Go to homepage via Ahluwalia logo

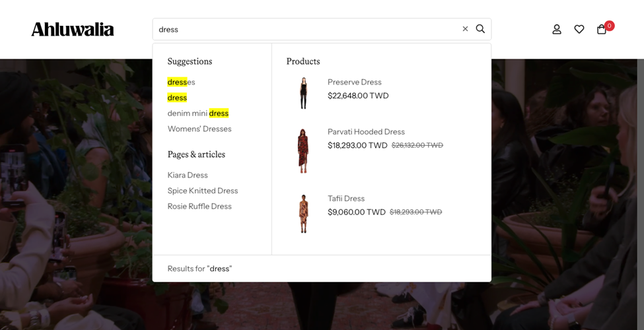click(73, 29)
